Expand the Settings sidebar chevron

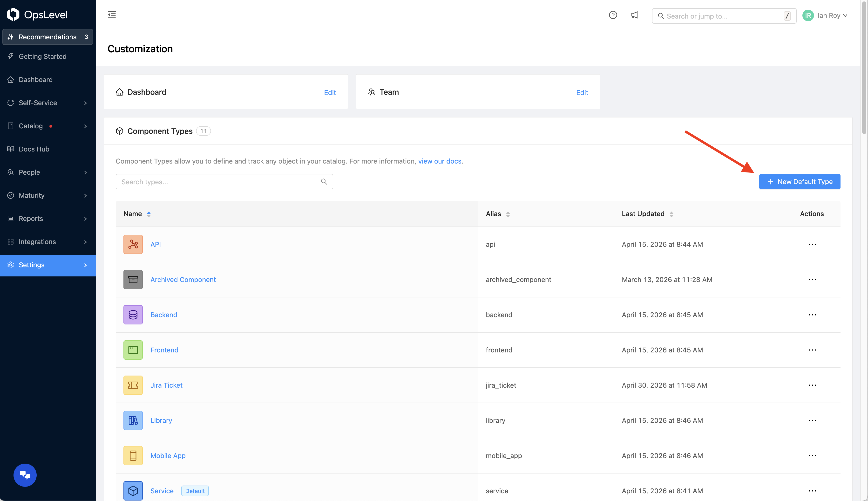click(x=85, y=265)
